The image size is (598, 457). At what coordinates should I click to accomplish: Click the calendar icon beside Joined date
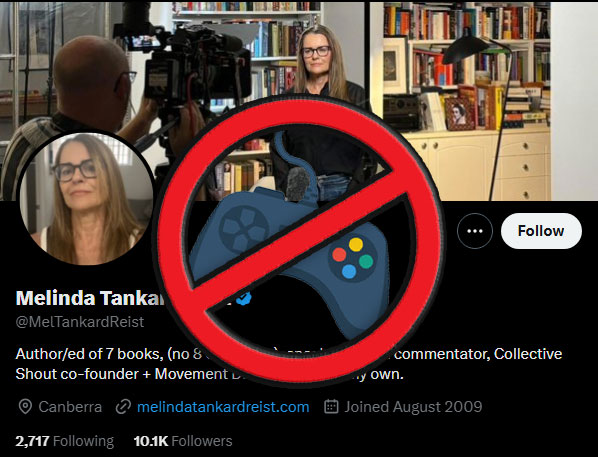[x=331, y=407]
